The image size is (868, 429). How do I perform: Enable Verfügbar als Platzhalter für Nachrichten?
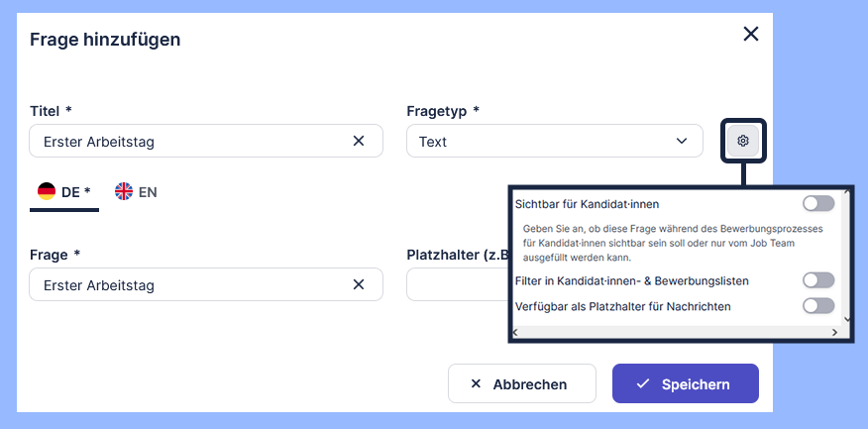tap(818, 306)
